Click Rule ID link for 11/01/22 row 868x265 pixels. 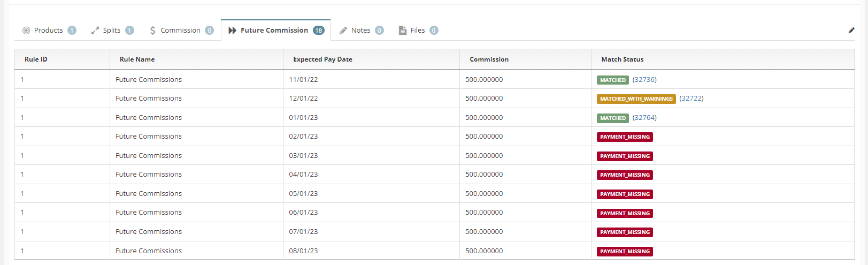coord(22,80)
